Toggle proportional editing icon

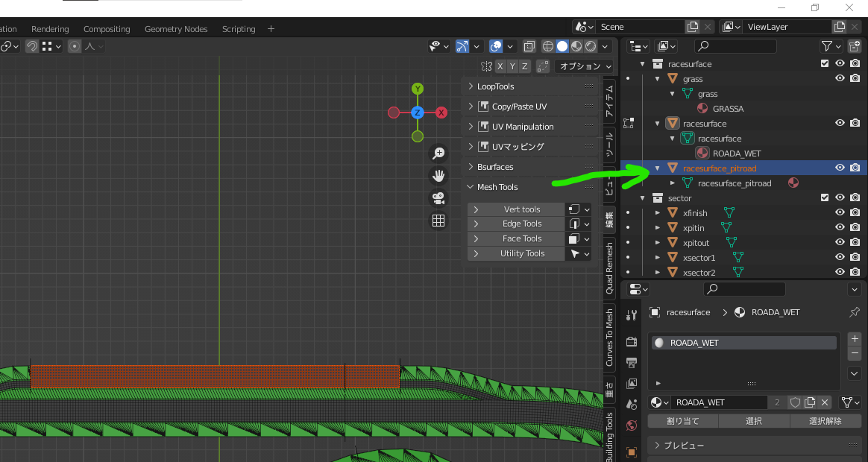pyautogui.click(x=74, y=46)
